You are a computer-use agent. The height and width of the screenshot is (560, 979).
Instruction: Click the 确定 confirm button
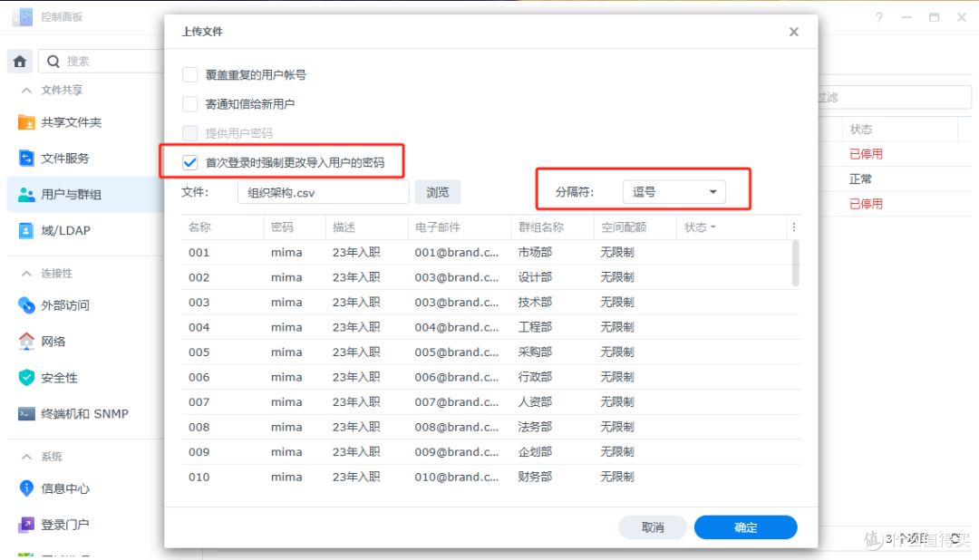[745, 527]
